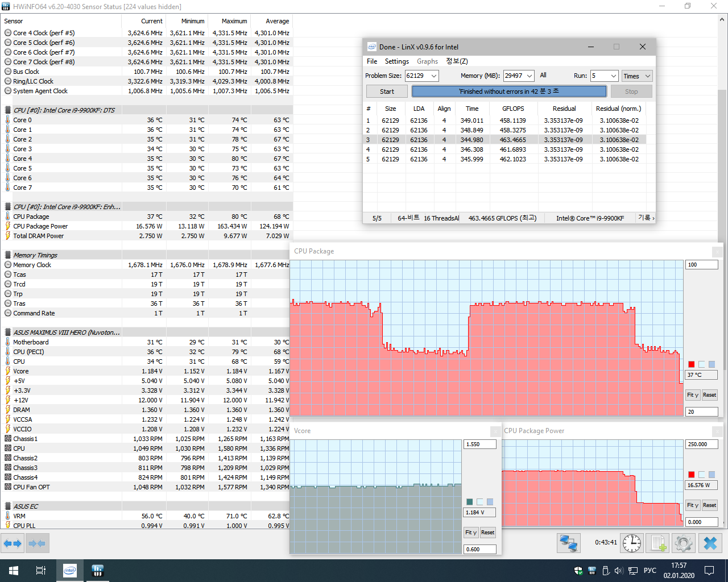Select the Ring/LLC Clock sensor row

point(147,81)
